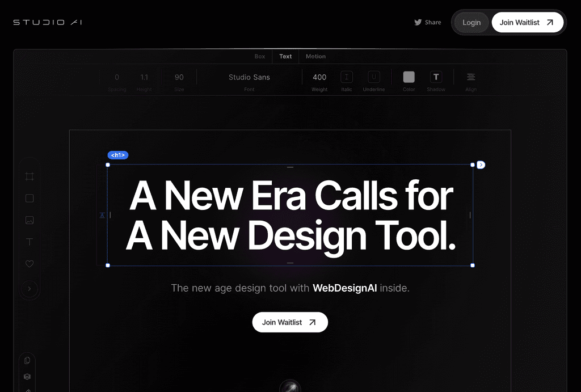
Task: Switch to the Motion tab
Action: click(315, 56)
